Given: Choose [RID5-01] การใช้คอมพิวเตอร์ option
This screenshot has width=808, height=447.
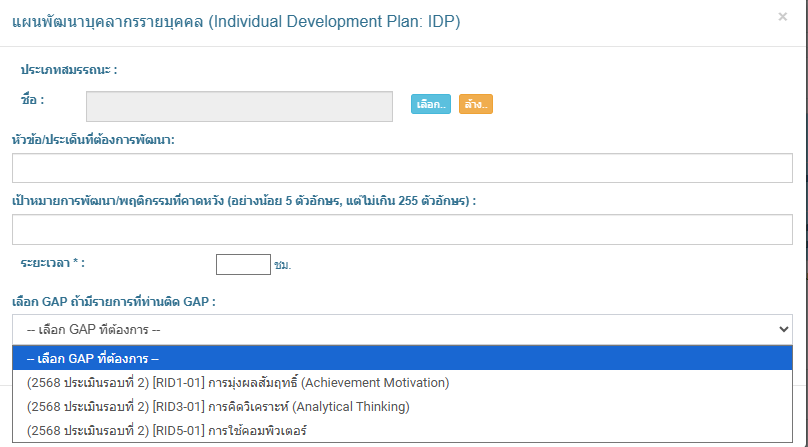Looking at the screenshot, I should pos(402,431).
